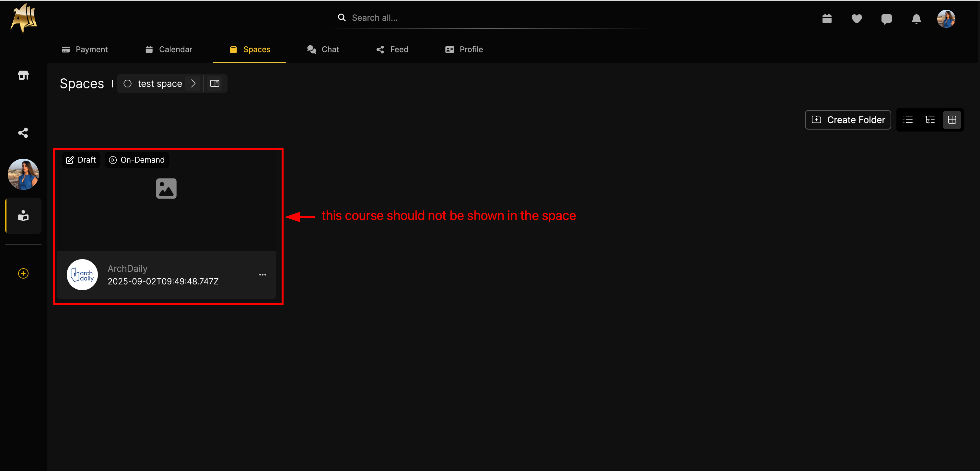The image size is (980, 471).
Task: Open user avatar in top bar
Action: click(946, 19)
